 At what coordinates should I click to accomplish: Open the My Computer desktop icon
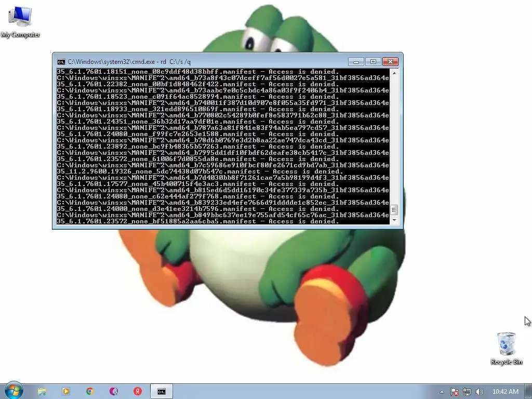pyautogui.click(x=20, y=22)
